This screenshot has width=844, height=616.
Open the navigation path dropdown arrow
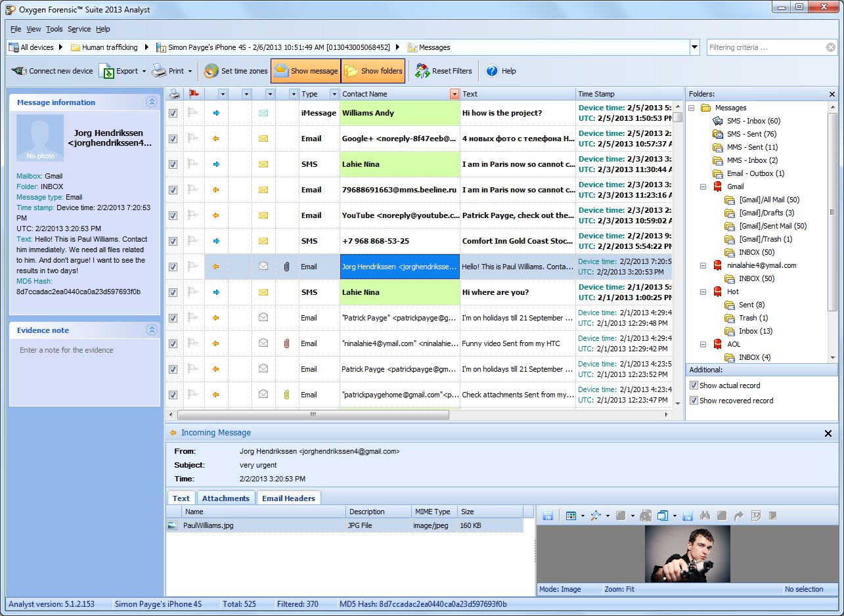click(695, 47)
